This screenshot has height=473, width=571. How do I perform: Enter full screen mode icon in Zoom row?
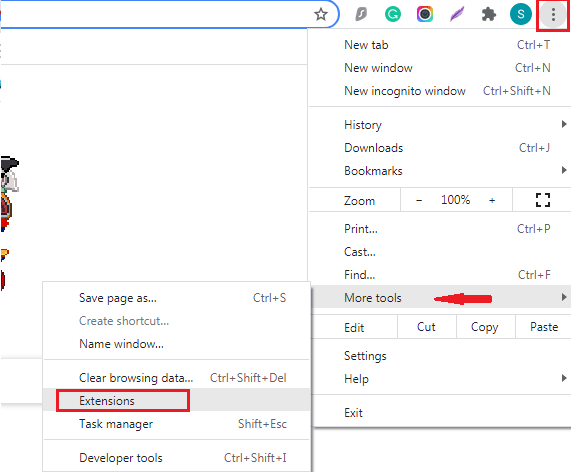543,200
